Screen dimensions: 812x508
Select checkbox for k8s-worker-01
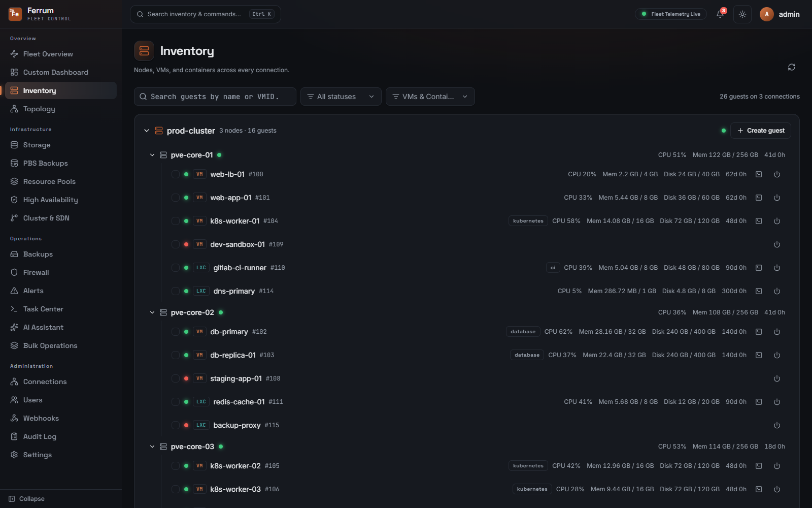click(176, 221)
